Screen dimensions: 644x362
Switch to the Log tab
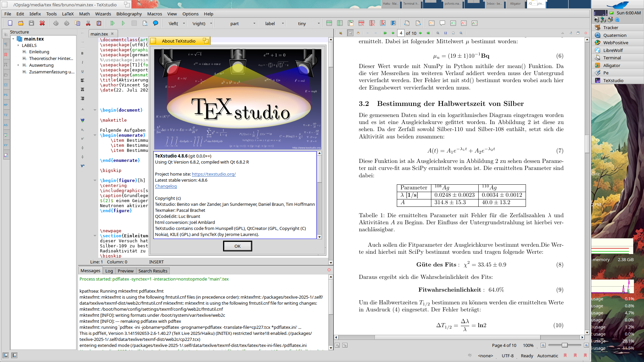(x=109, y=271)
